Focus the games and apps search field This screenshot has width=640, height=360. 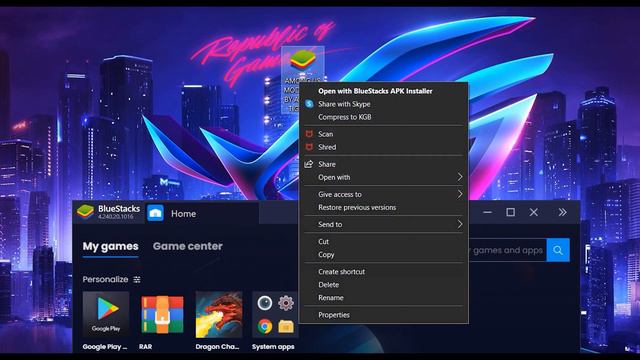(507, 250)
